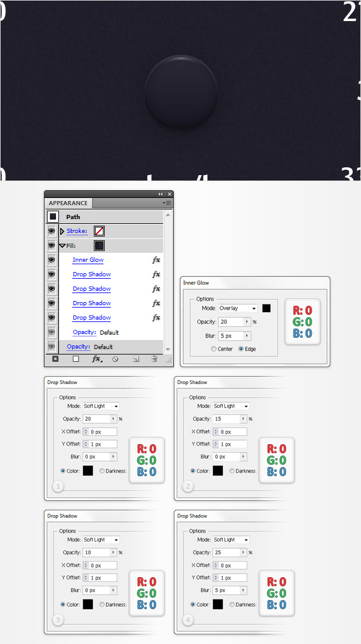Click the Stroke none color swatch
Screen dimensions: 361x644
99,231
